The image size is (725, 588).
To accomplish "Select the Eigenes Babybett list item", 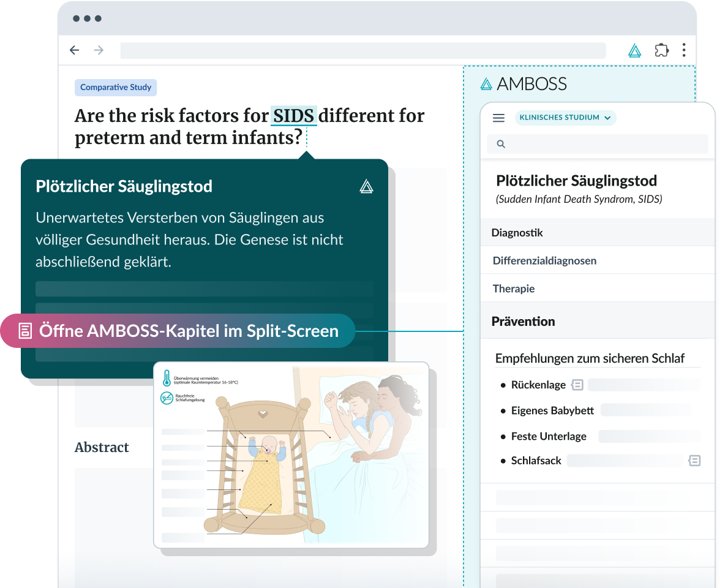I will point(552,410).
